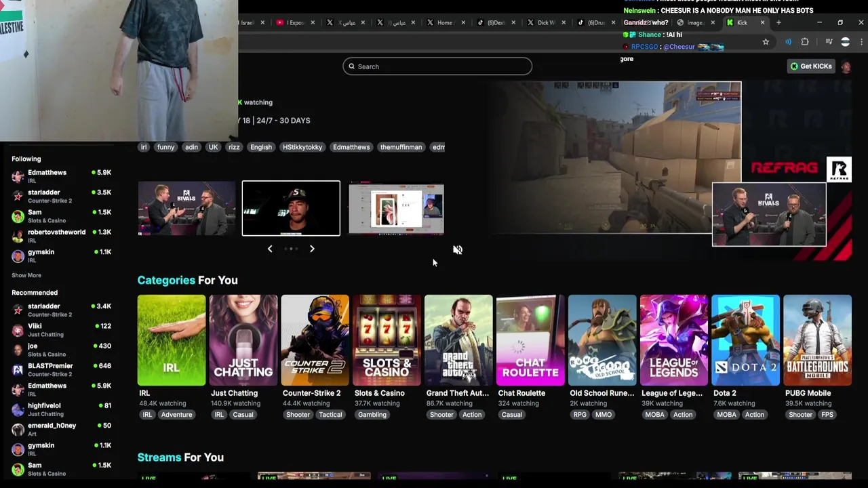Viewport: 868px width, 488px height.
Task: Select the dark streamer with cap thumbnail
Action: tap(291, 208)
